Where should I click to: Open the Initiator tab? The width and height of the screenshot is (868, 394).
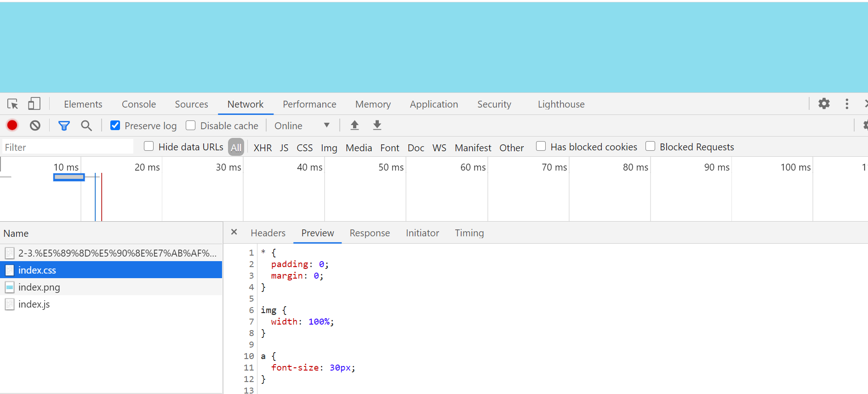coord(423,233)
